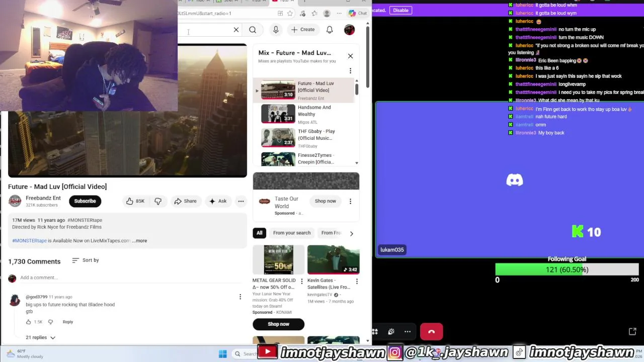Open the Edge Copilot Chat button
Viewport: 644px width, 362px height.
[357, 13]
